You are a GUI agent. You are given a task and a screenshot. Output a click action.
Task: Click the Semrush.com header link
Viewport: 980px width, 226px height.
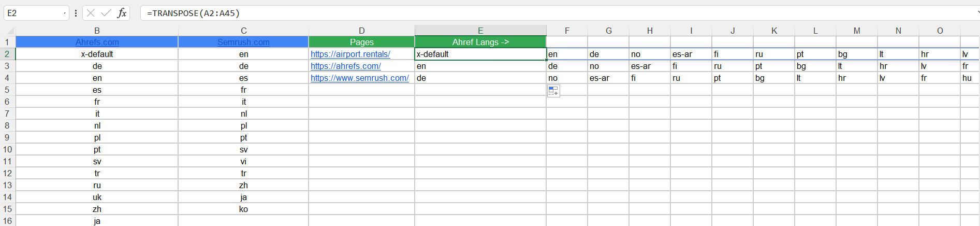243,42
